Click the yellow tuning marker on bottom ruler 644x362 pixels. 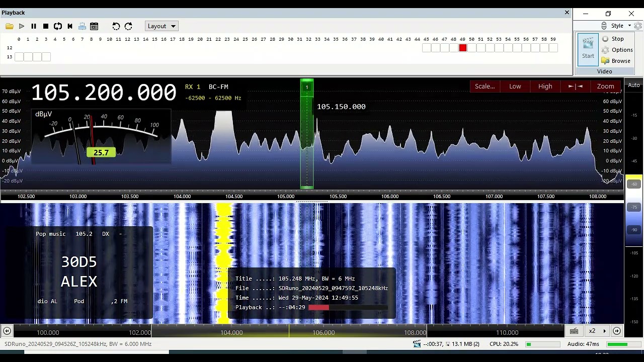click(x=289, y=331)
